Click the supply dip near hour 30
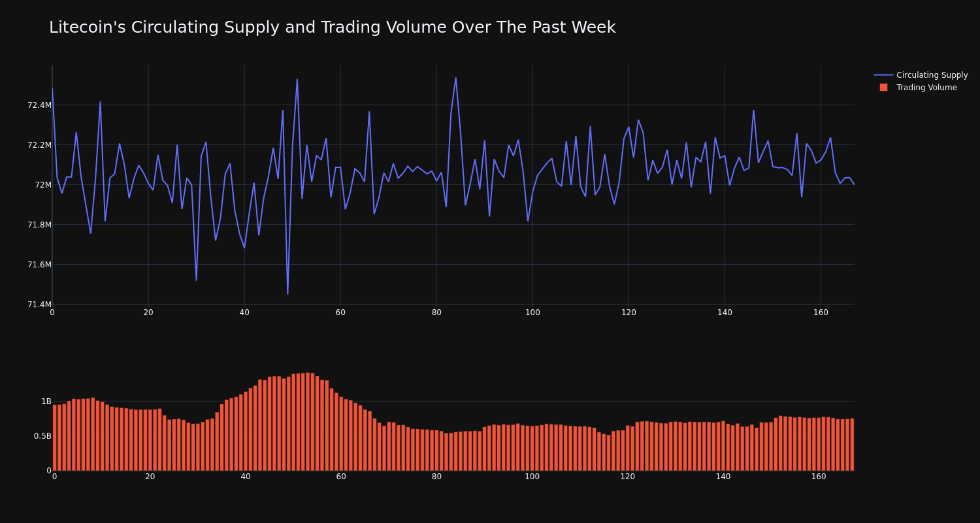Screen dimensions: 980x523 pos(196,280)
